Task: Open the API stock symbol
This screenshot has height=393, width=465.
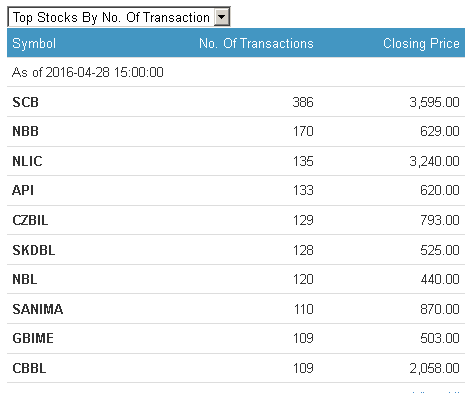Action: pos(23,190)
